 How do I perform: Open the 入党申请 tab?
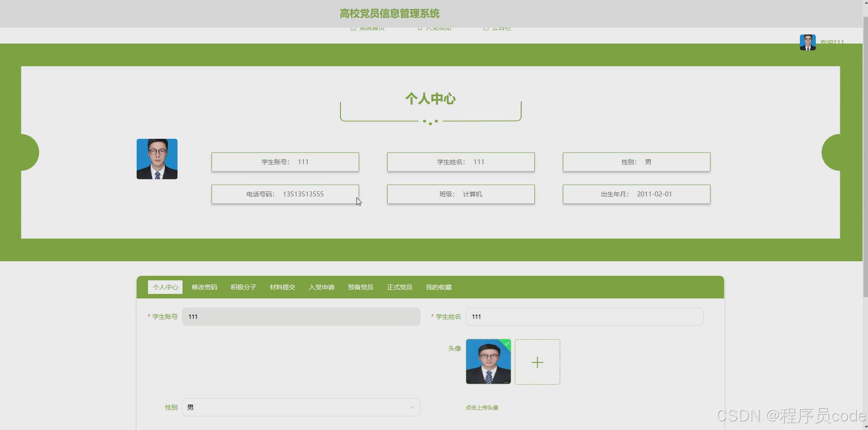pyautogui.click(x=321, y=287)
